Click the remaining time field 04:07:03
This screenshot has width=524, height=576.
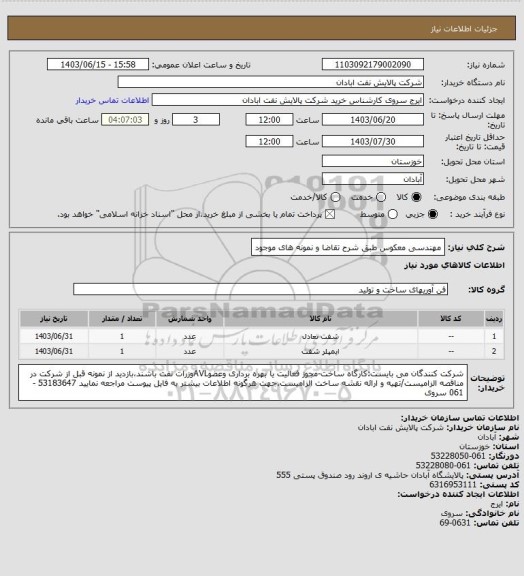pos(125,120)
